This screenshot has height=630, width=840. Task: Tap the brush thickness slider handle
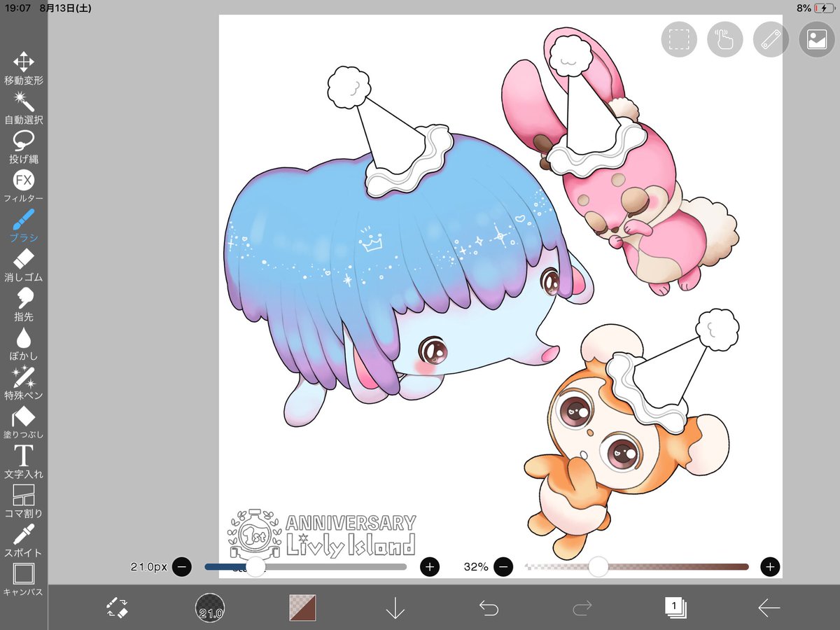(256, 567)
